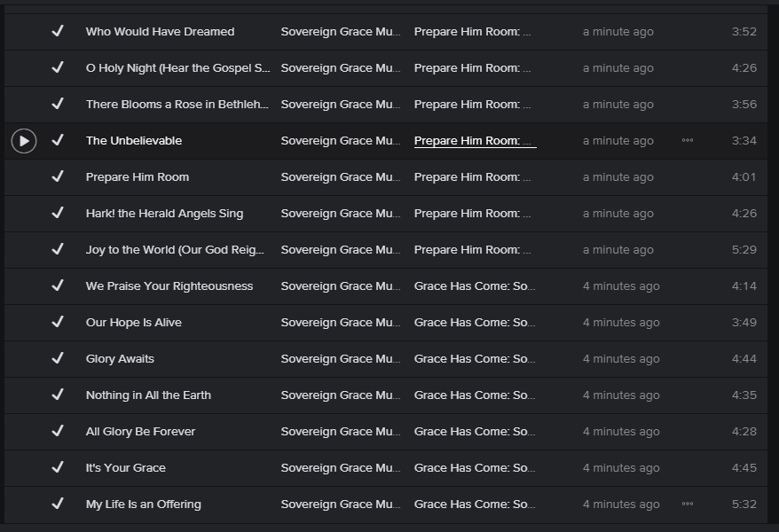
Task: Play The Unbelievable track
Action: click(x=24, y=141)
